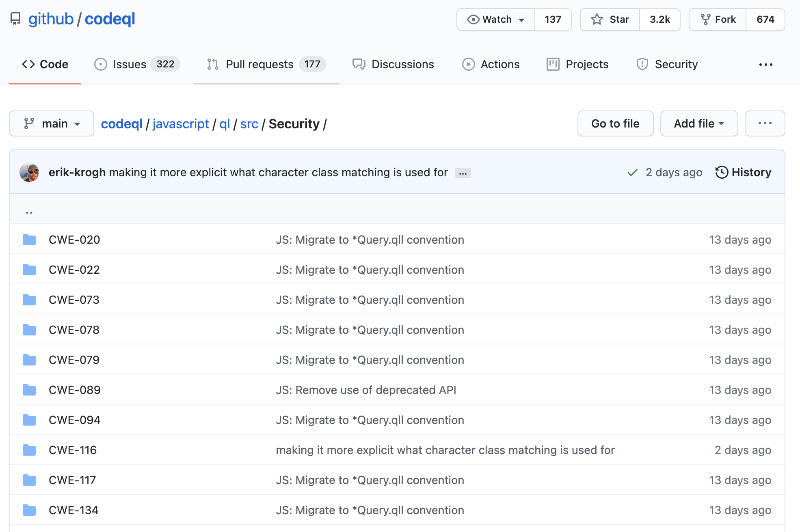Click the Security shield tab icon
Viewport: 800px width, 532px height.
tap(642, 64)
